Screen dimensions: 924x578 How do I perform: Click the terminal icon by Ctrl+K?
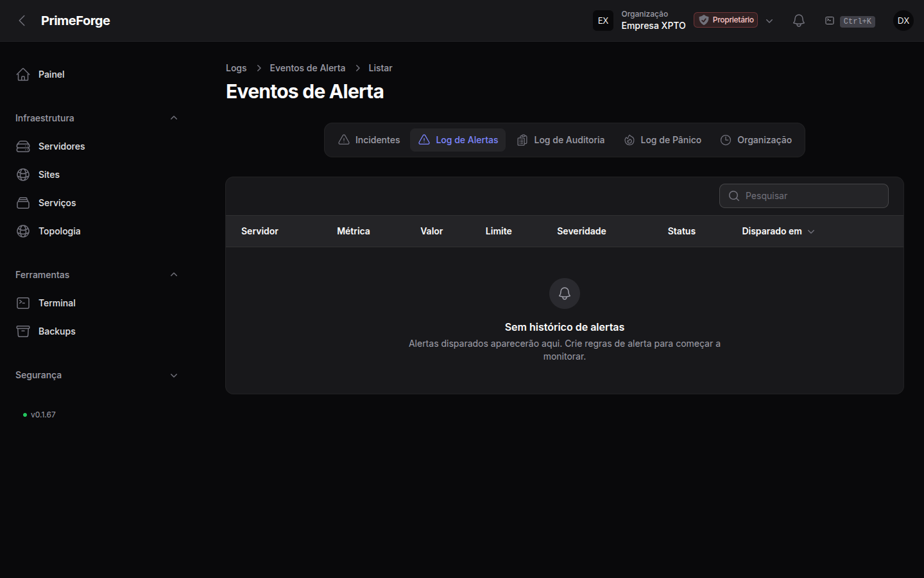[830, 21]
